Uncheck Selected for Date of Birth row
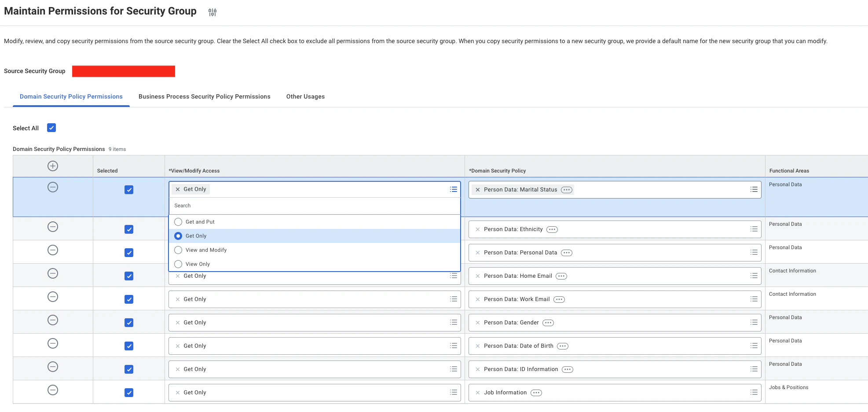 point(129,346)
